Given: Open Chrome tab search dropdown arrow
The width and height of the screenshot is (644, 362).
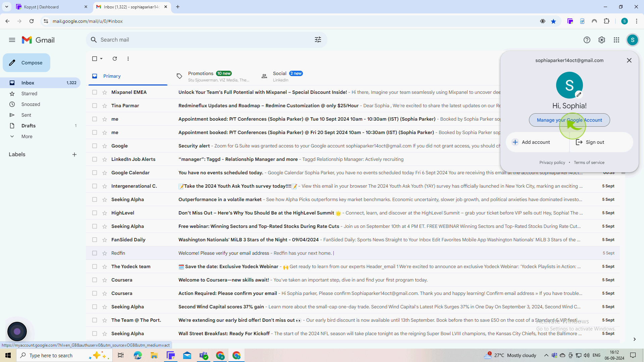Looking at the screenshot, I should (x=7, y=7).
